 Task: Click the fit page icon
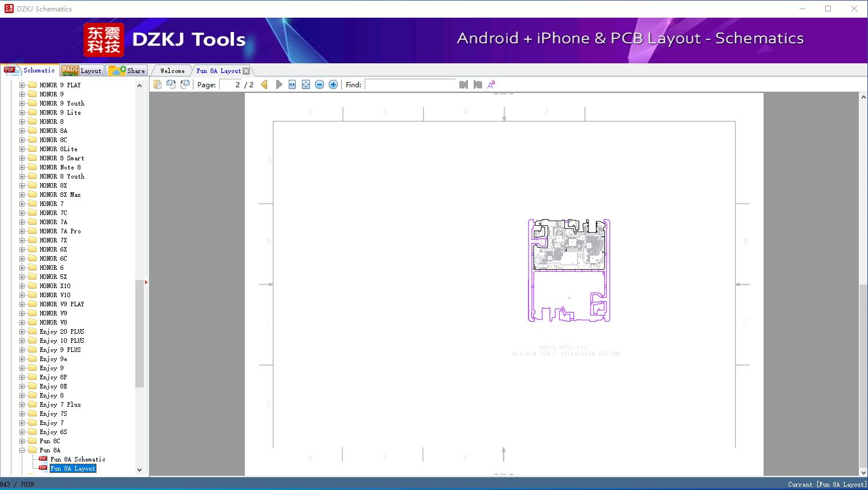(306, 84)
